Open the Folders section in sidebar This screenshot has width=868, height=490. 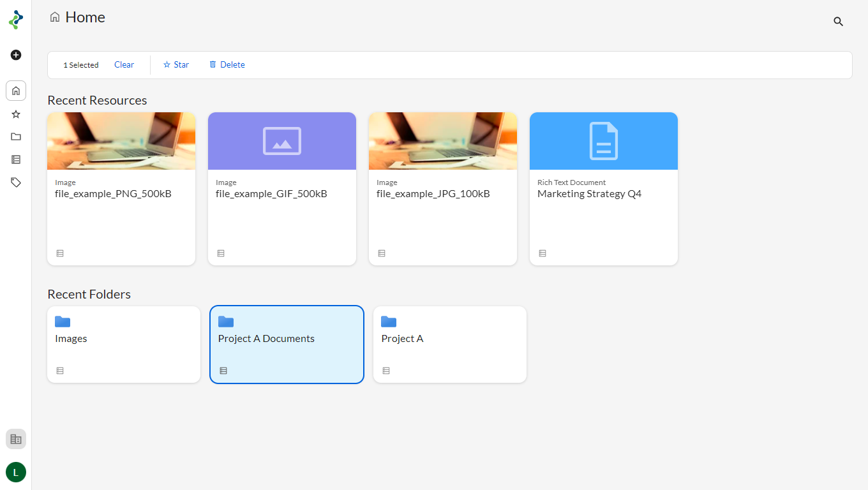pos(16,137)
